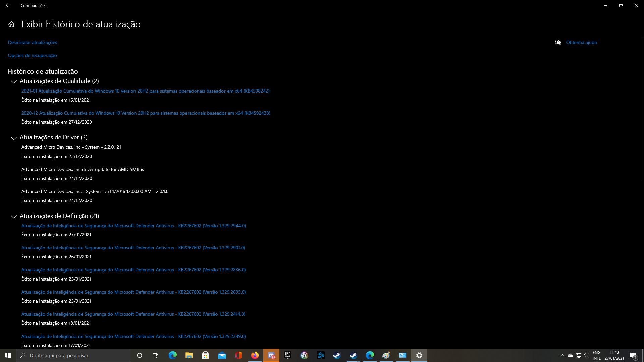Launch Epic Games Launcher from taskbar
Image resolution: width=644 pixels, height=362 pixels.
coord(288,355)
